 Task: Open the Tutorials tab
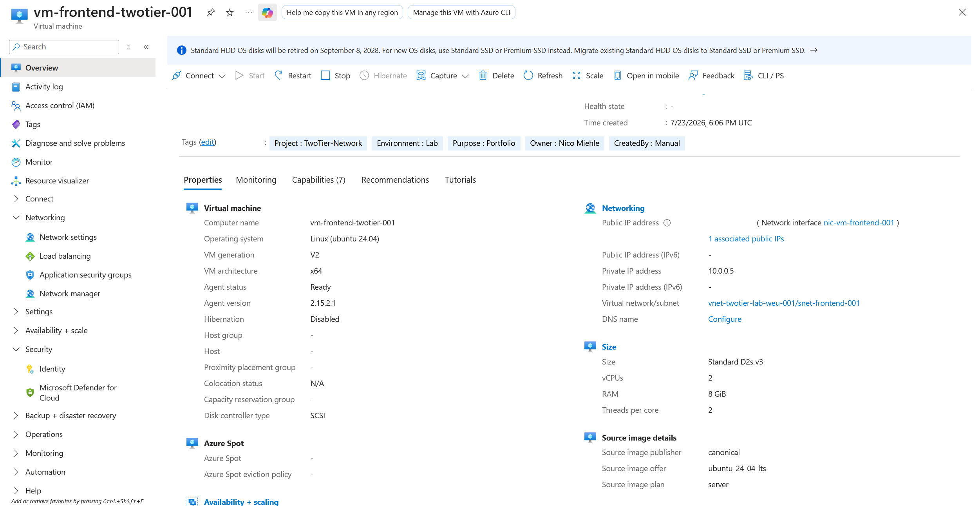(460, 180)
